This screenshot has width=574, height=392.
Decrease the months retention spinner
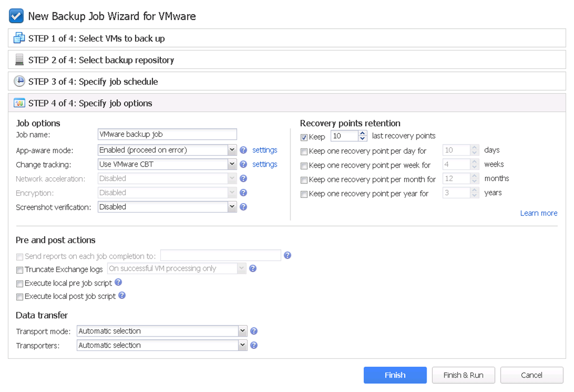click(x=474, y=181)
